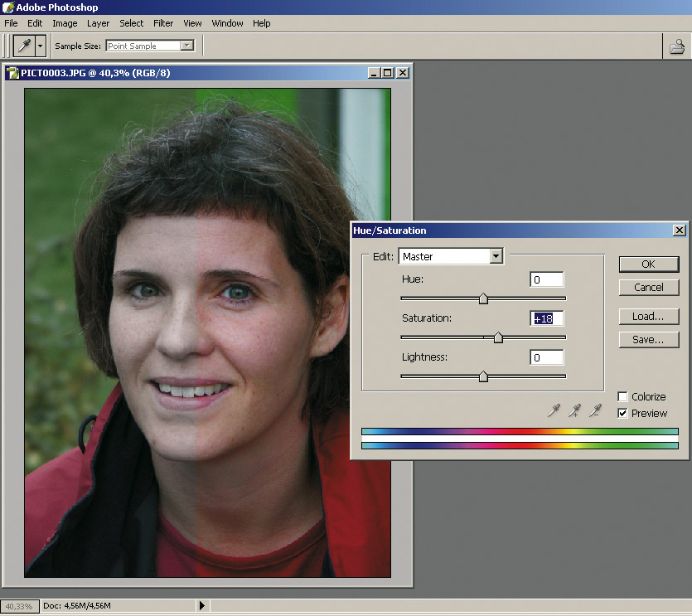Click the PICT0003.JPG document window icon
Screen dimensions: 692x616
12,73
